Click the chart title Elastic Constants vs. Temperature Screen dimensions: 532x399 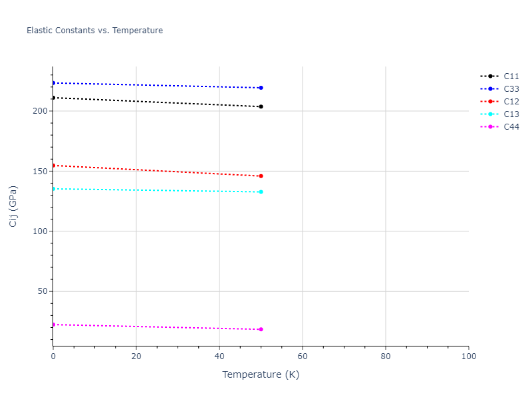94,31
